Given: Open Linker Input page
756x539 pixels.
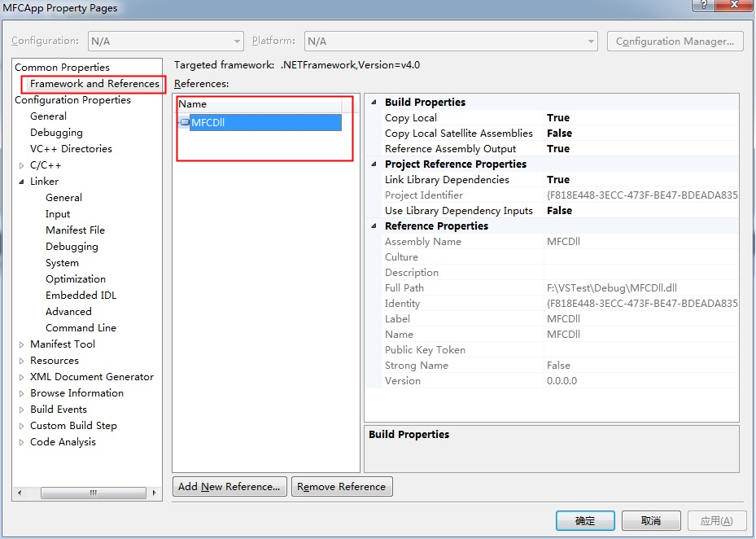Looking at the screenshot, I should click(58, 214).
